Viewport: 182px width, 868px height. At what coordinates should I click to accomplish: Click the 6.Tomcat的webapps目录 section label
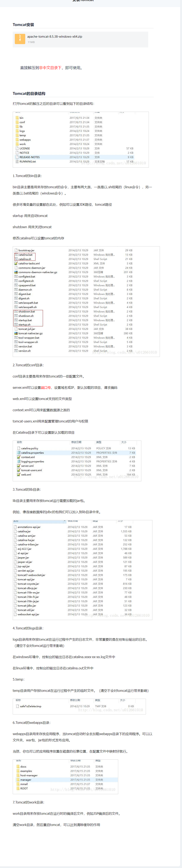coord(32,723)
